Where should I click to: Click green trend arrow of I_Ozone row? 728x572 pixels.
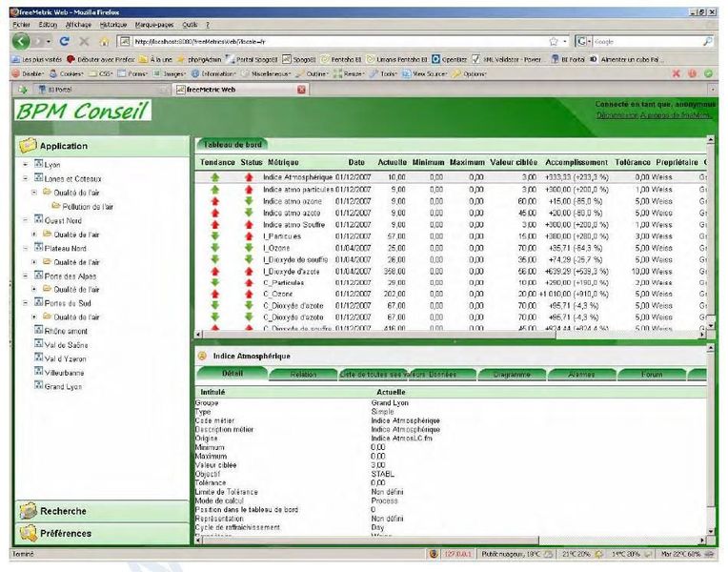215,248
